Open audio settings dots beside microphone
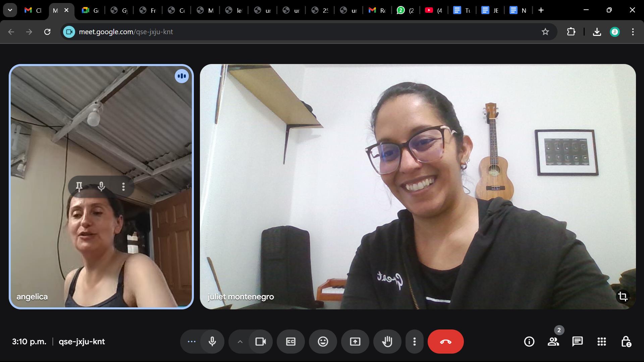 pos(192,342)
